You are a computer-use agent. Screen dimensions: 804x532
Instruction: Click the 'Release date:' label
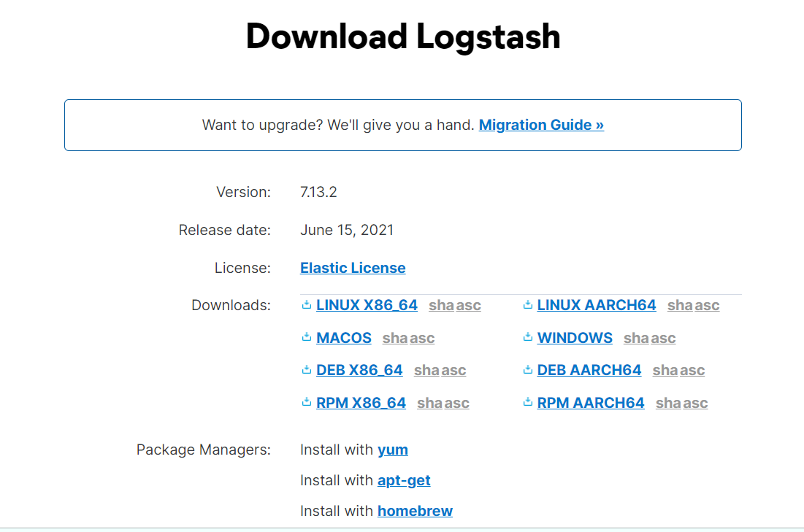click(225, 230)
